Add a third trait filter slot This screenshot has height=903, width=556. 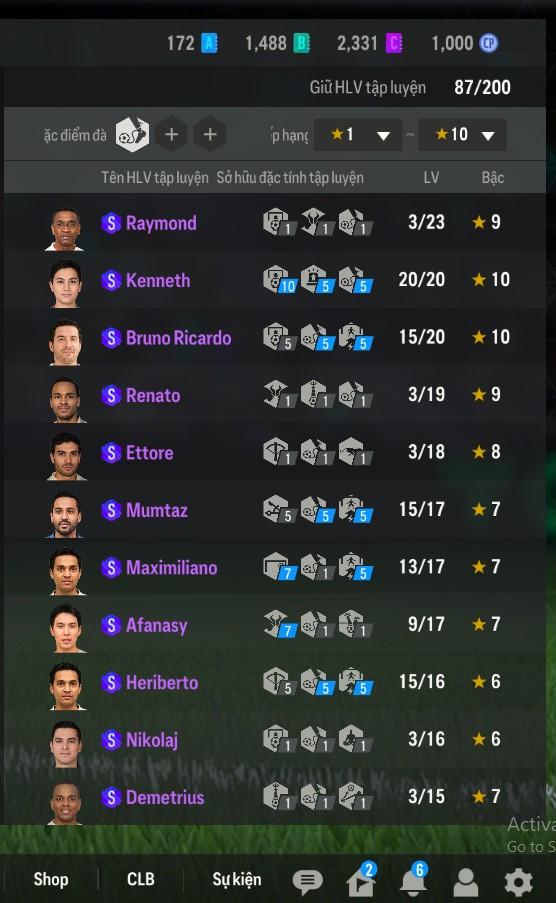210,135
